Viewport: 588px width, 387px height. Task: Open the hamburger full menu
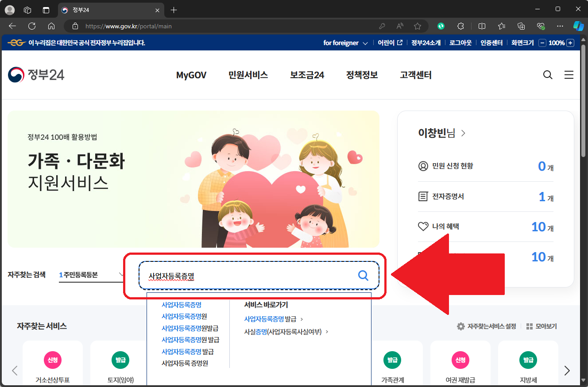(x=569, y=75)
